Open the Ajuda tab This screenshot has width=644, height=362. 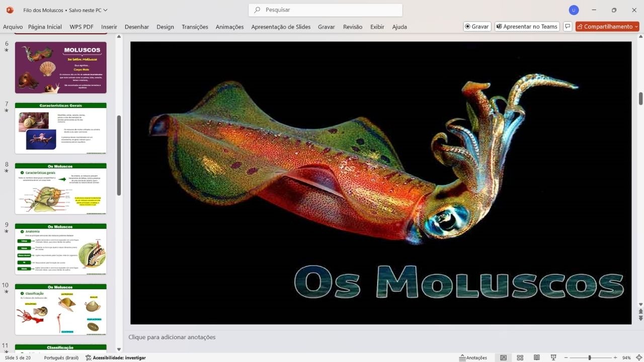point(399,27)
